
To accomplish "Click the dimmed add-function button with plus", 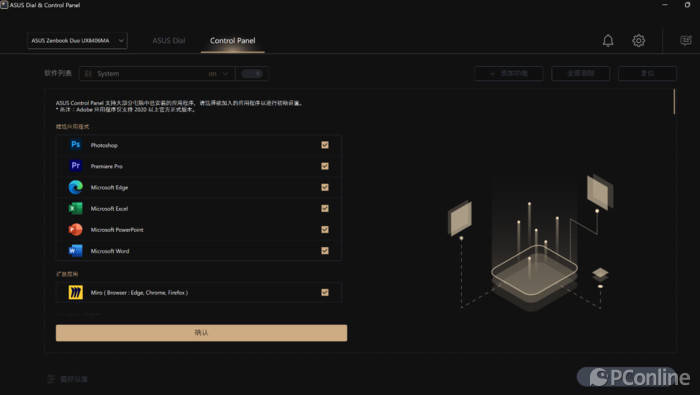I will click(509, 74).
